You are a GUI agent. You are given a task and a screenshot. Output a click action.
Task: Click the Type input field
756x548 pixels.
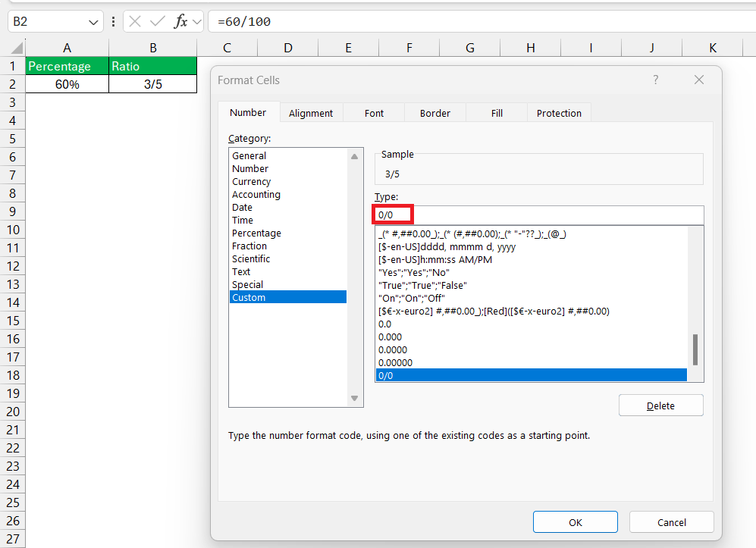pos(539,215)
